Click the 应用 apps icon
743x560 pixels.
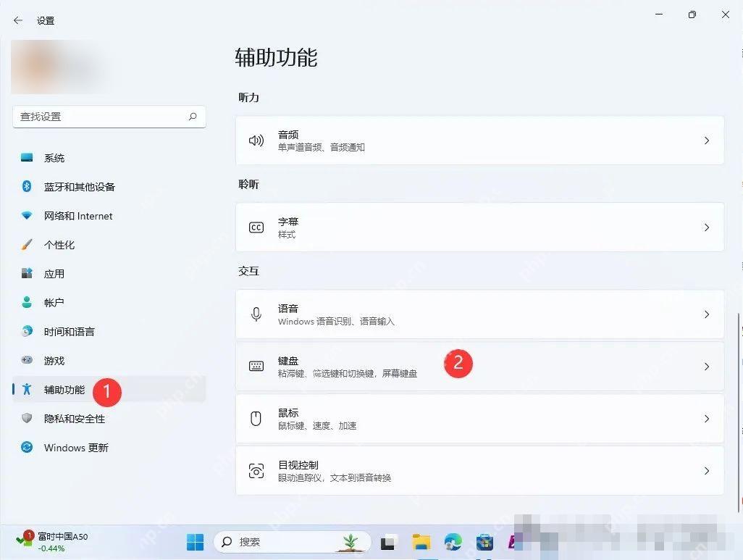pos(27,274)
